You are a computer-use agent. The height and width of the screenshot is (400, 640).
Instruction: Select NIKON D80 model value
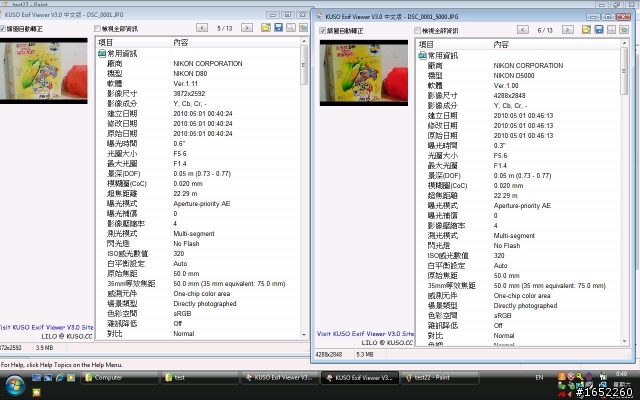click(x=190, y=73)
